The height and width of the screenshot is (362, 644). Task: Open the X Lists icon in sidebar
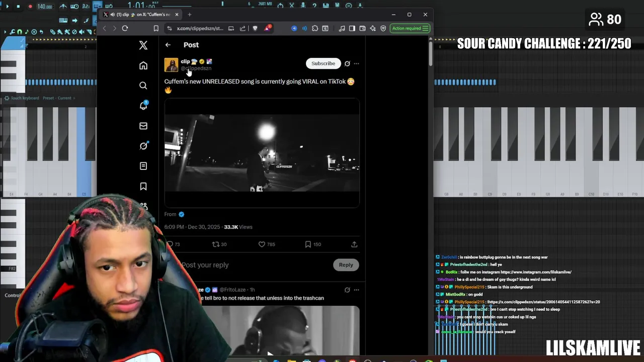click(x=143, y=166)
